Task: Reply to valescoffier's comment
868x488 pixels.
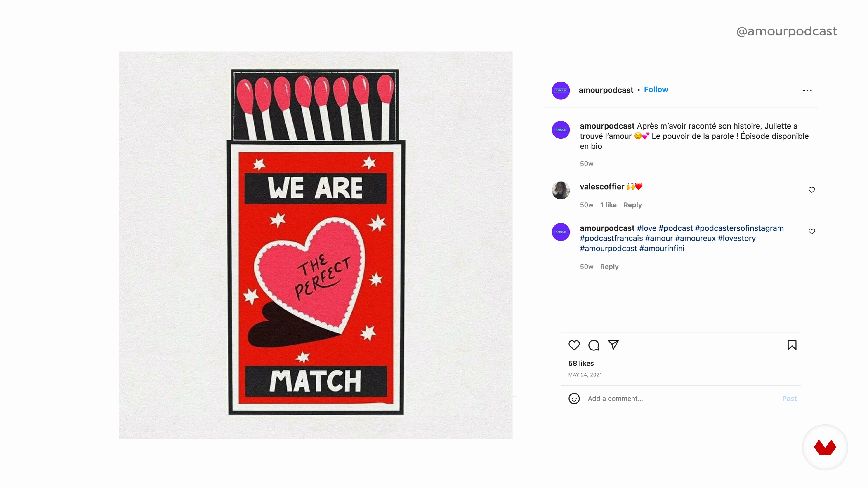Action: pyautogui.click(x=632, y=205)
